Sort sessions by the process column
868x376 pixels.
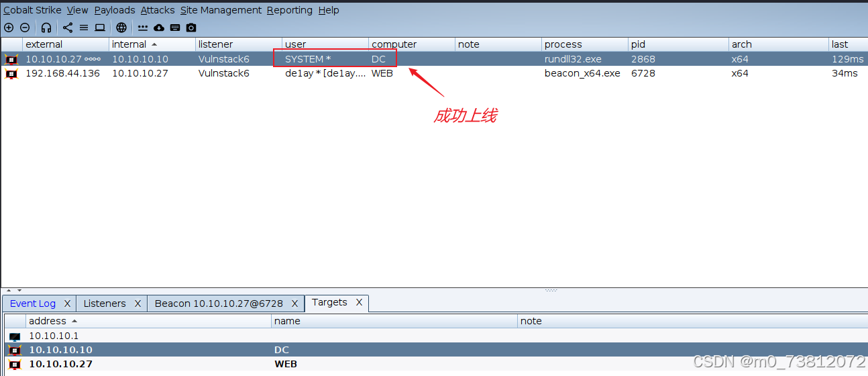tap(585, 44)
